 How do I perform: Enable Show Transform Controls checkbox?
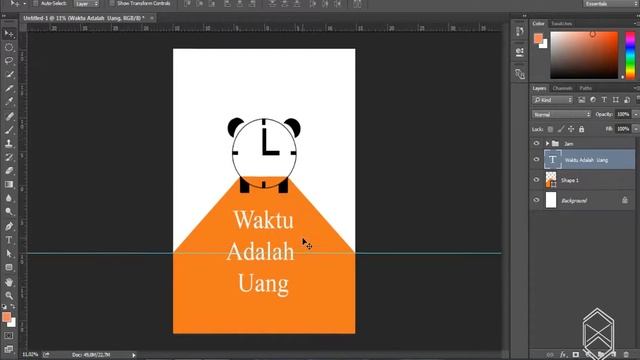[112, 3]
